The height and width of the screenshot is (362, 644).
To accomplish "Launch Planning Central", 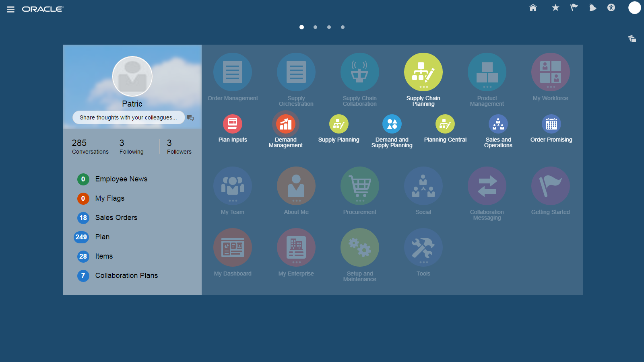I will tap(445, 124).
